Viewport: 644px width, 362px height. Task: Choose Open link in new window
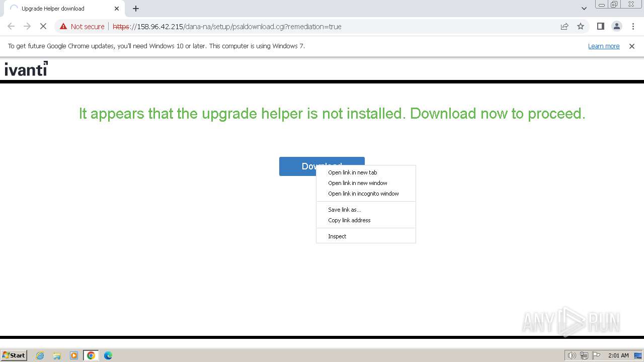click(366, 183)
